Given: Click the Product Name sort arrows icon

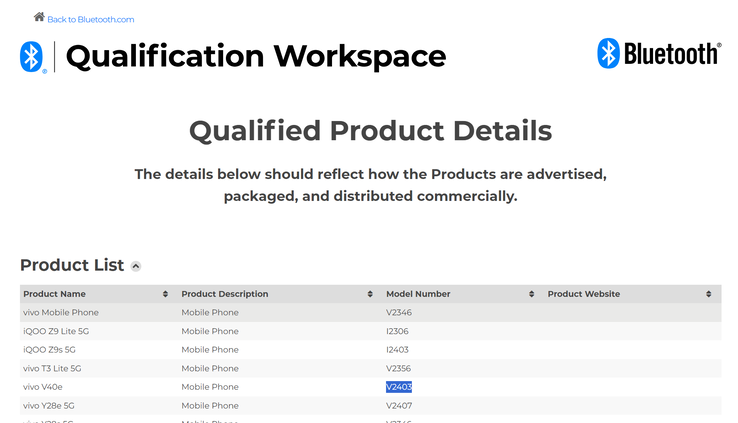Looking at the screenshot, I should [x=165, y=294].
